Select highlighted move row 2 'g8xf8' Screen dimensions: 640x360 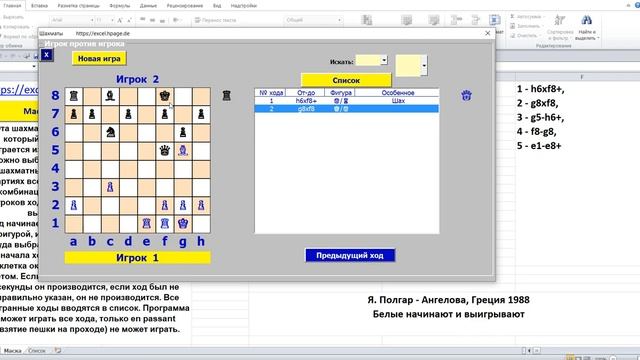347,109
